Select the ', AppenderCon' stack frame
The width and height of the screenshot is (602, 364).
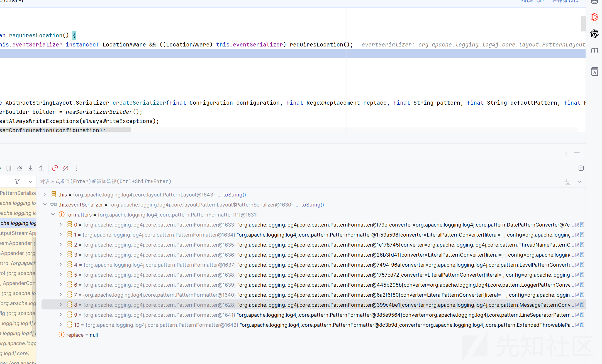tap(18, 283)
